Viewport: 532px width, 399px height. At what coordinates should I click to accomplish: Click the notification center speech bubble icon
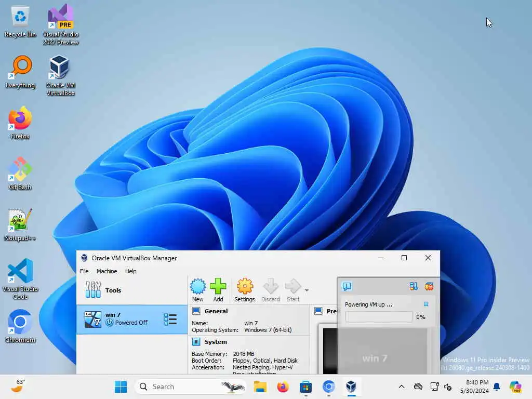347,286
